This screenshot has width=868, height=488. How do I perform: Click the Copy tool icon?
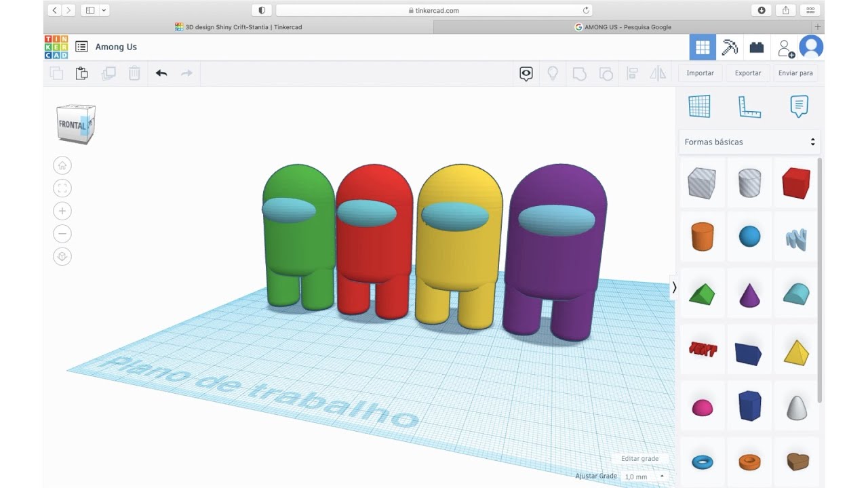56,73
